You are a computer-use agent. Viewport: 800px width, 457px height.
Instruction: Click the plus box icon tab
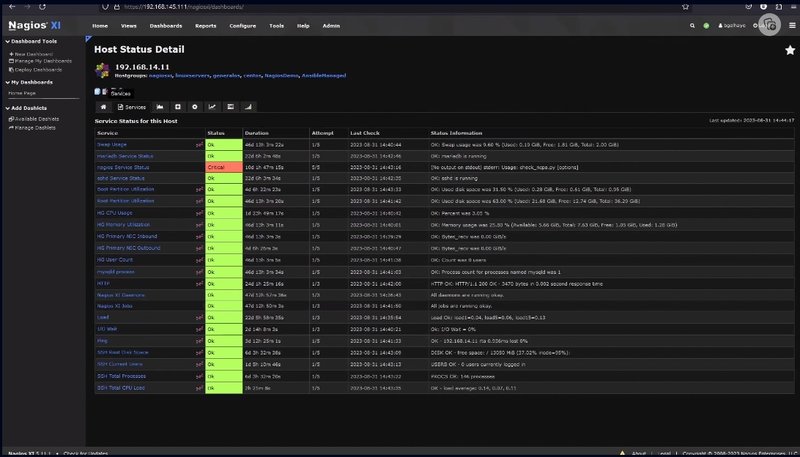coord(177,106)
